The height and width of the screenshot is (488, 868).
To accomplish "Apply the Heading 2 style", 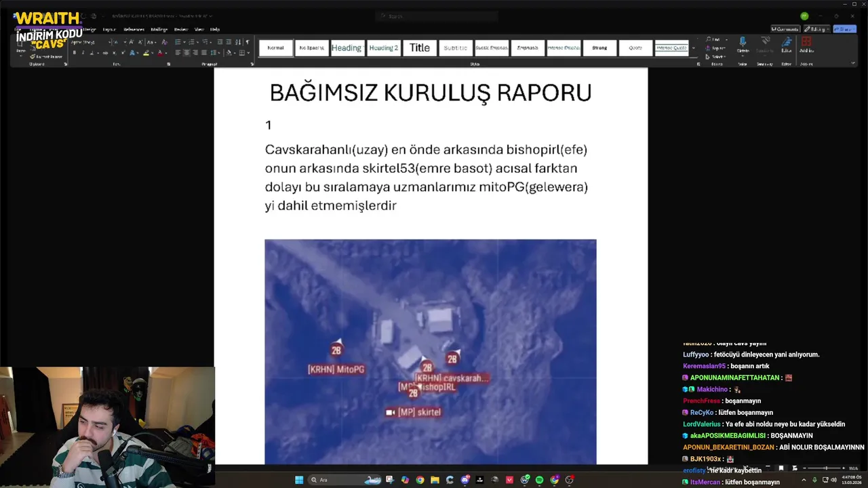I will tap(384, 47).
